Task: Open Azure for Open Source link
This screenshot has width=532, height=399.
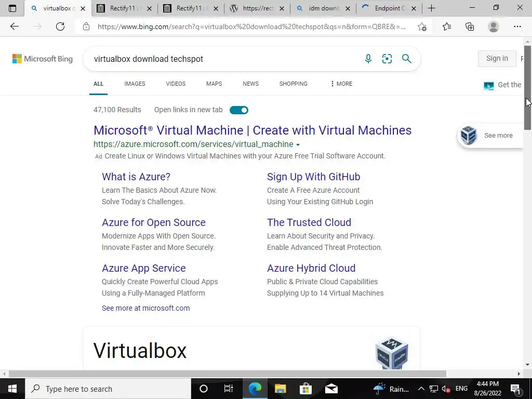Action: (x=154, y=222)
